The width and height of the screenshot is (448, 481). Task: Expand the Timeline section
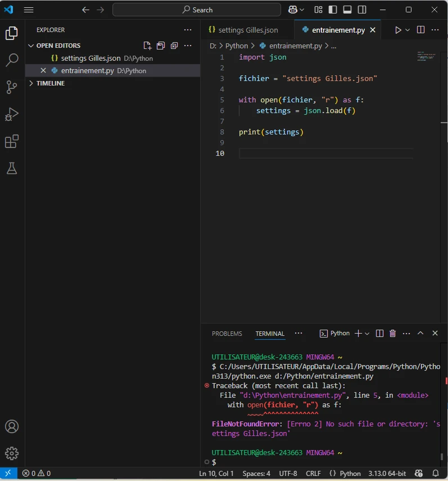[51, 83]
